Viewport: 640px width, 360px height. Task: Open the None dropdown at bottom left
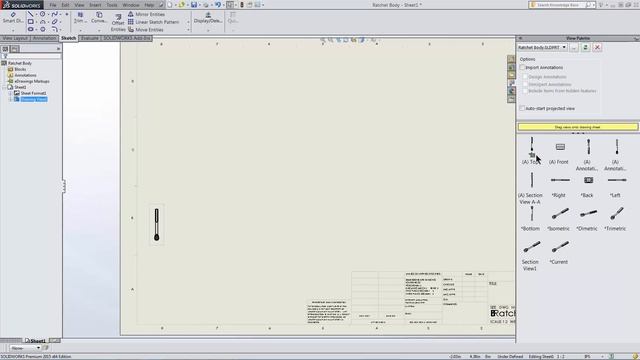[x=25, y=348]
